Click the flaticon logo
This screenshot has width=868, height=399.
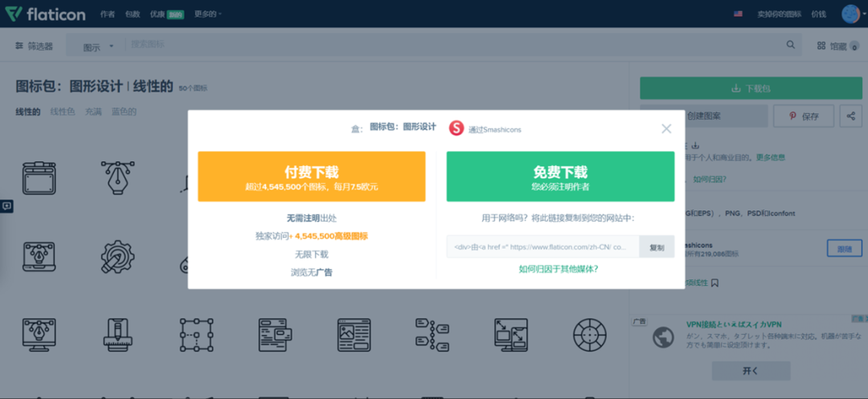pos(45,14)
